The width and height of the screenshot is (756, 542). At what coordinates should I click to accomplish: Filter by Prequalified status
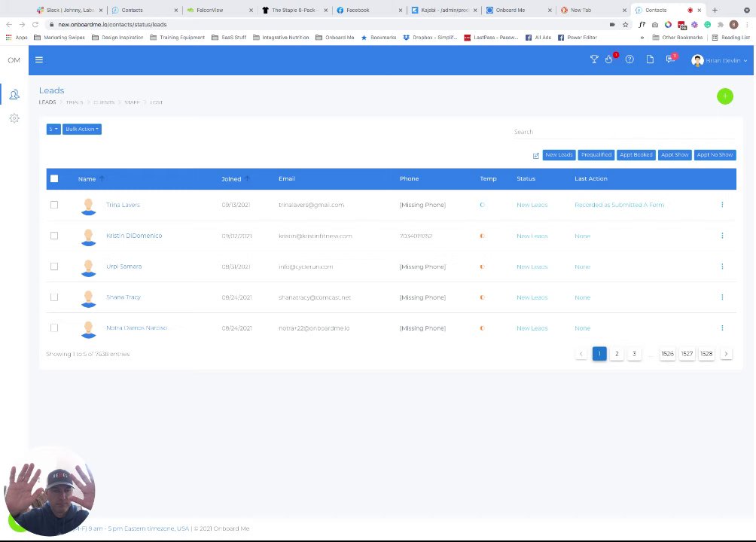[x=596, y=155]
